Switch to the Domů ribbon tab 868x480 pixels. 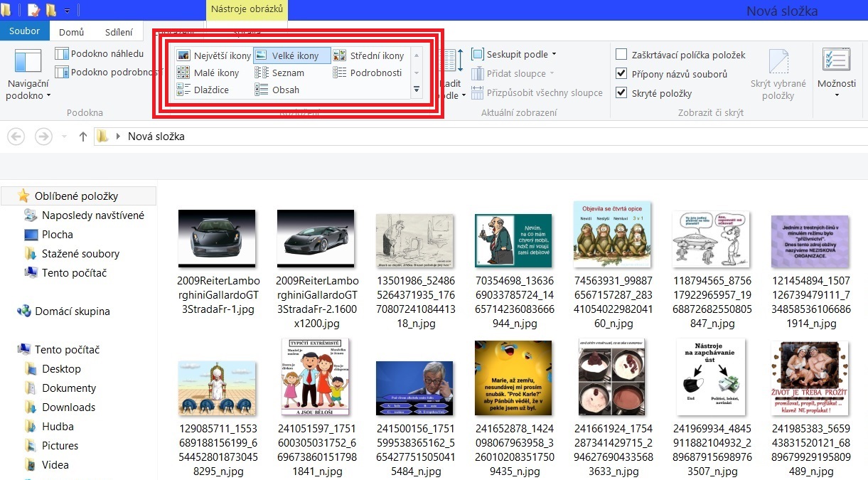point(71,32)
